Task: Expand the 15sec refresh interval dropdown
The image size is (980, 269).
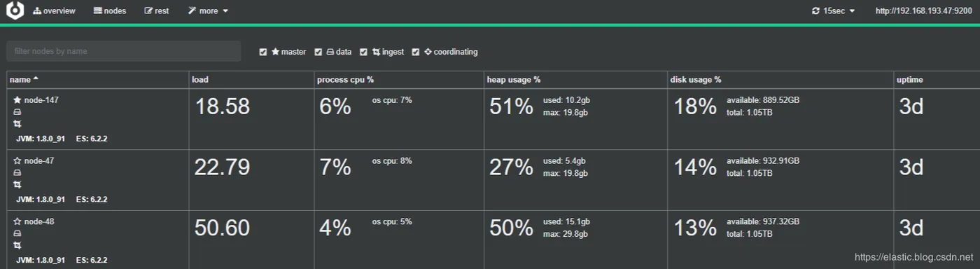Action: [x=834, y=11]
